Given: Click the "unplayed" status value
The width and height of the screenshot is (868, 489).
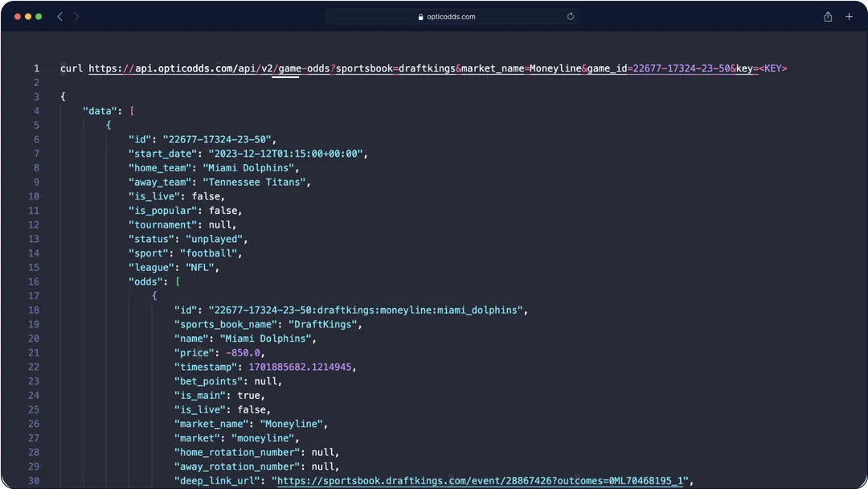Looking at the screenshot, I should pos(215,239).
